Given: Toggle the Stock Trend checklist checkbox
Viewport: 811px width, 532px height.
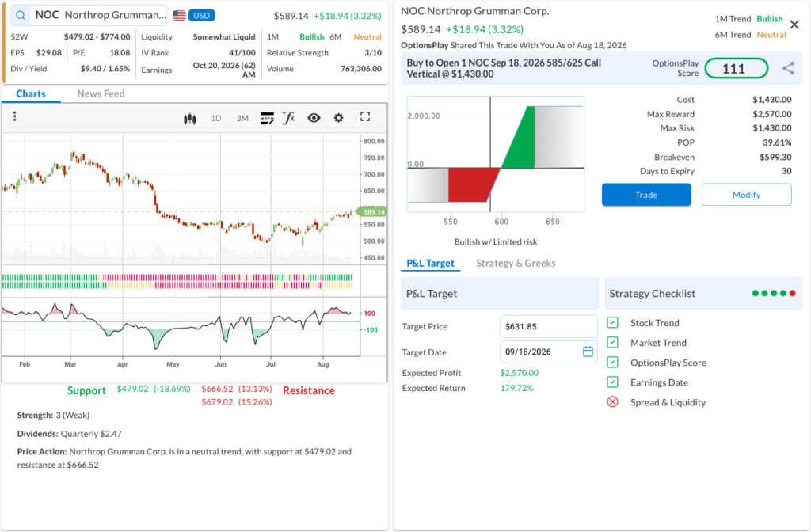Looking at the screenshot, I should click(612, 323).
